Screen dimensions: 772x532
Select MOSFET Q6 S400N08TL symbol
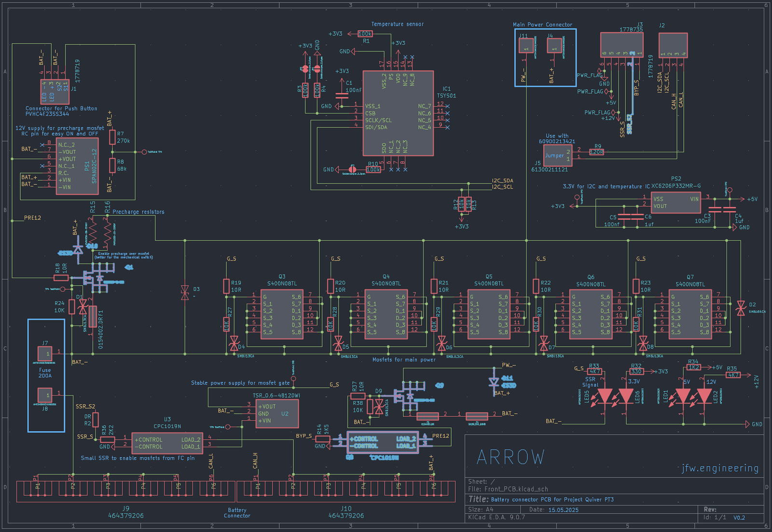(591, 314)
